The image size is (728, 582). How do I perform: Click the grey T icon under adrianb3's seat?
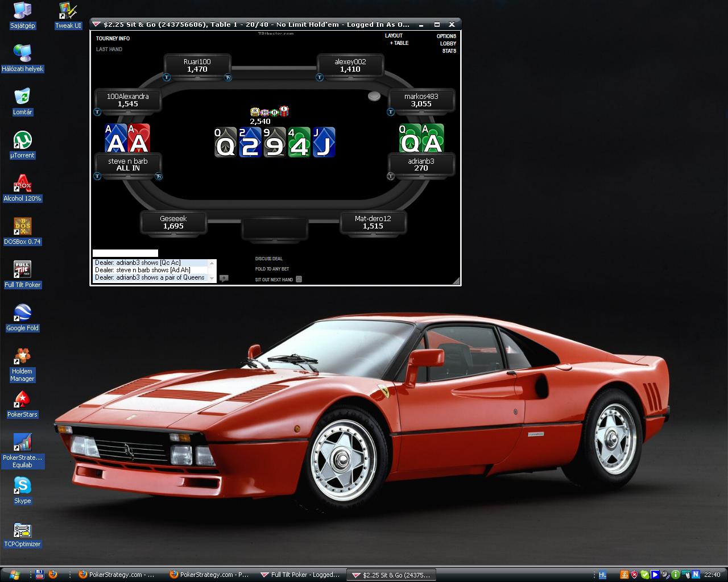391,176
